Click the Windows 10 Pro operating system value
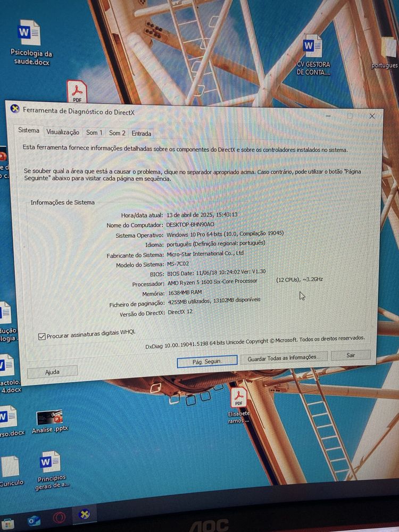 click(x=225, y=234)
